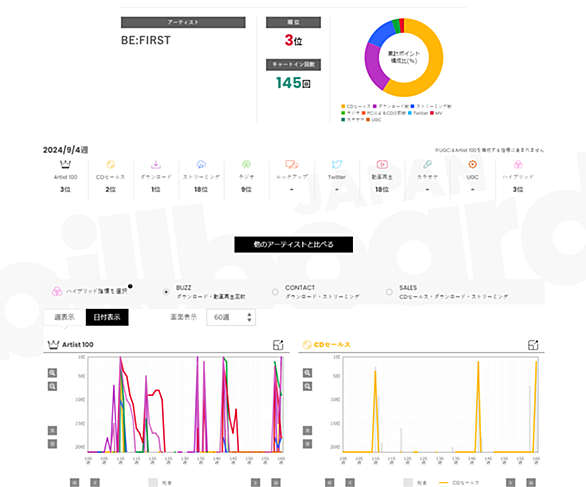This screenshot has width=586, height=487.
Task: Shift CDセールス chart rank range down
Action: click(307, 444)
